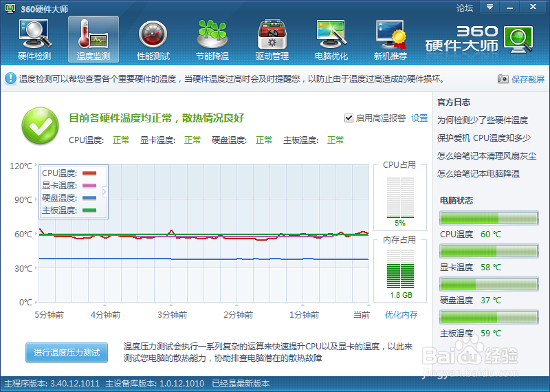Minimize the 360硬件大师 window

click(509, 7)
